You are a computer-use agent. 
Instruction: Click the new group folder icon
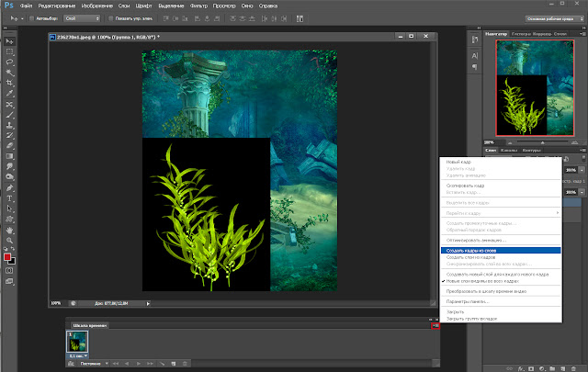coord(552,368)
